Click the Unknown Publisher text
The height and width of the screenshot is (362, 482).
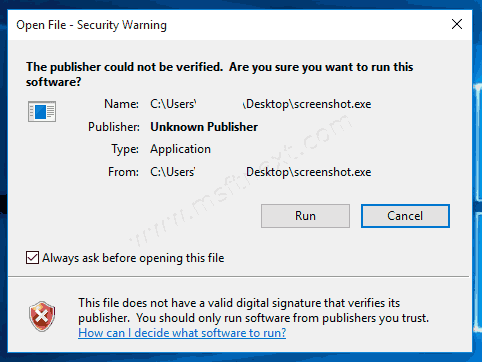(x=204, y=127)
